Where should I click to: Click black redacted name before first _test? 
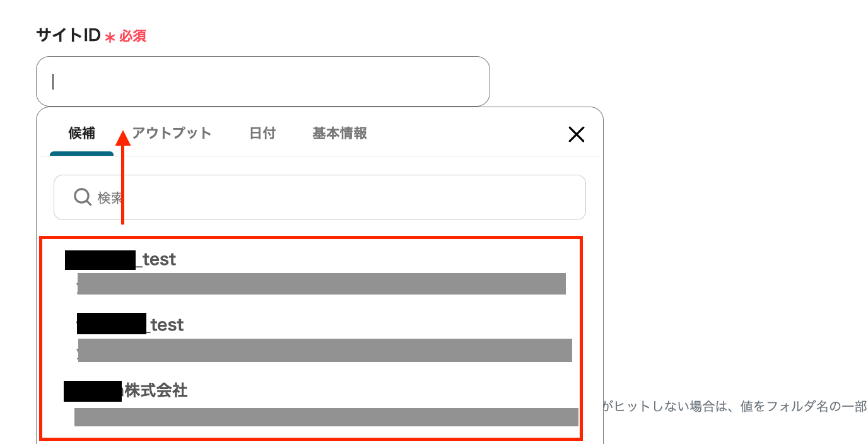coord(100,260)
